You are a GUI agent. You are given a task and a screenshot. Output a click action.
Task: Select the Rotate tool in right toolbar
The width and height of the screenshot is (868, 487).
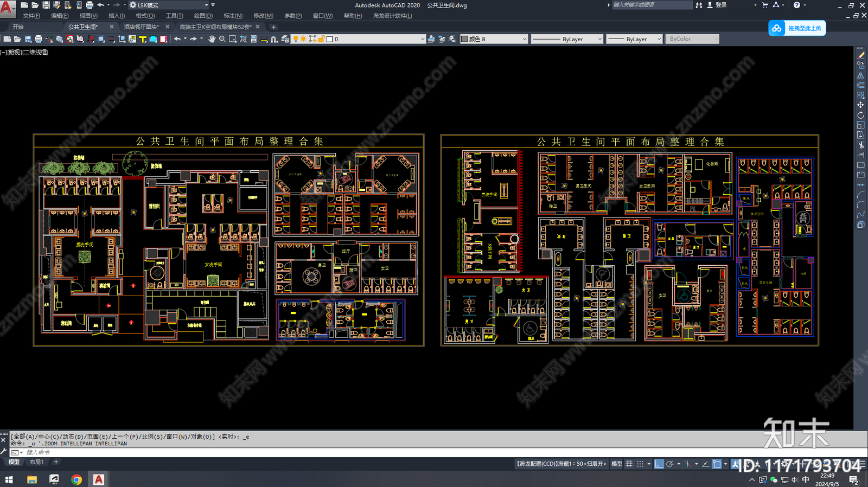[861, 115]
